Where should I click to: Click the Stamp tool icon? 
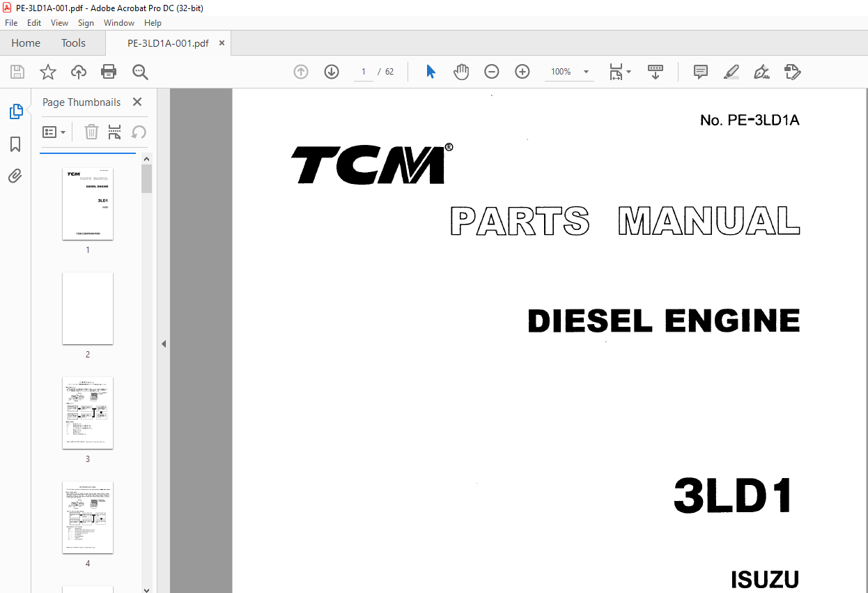pyautogui.click(x=792, y=72)
